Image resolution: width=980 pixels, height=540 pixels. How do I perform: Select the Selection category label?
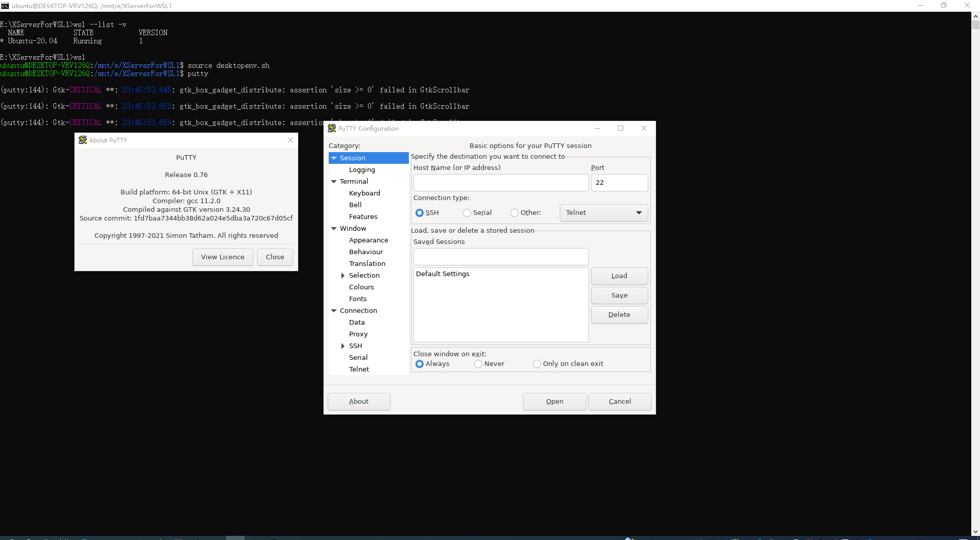364,276
